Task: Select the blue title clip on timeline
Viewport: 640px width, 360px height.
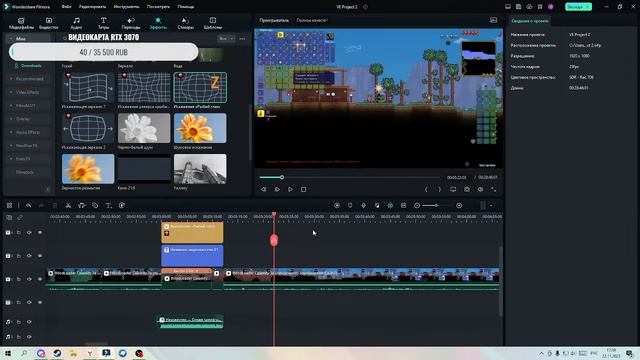Action: pyautogui.click(x=192, y=256)
